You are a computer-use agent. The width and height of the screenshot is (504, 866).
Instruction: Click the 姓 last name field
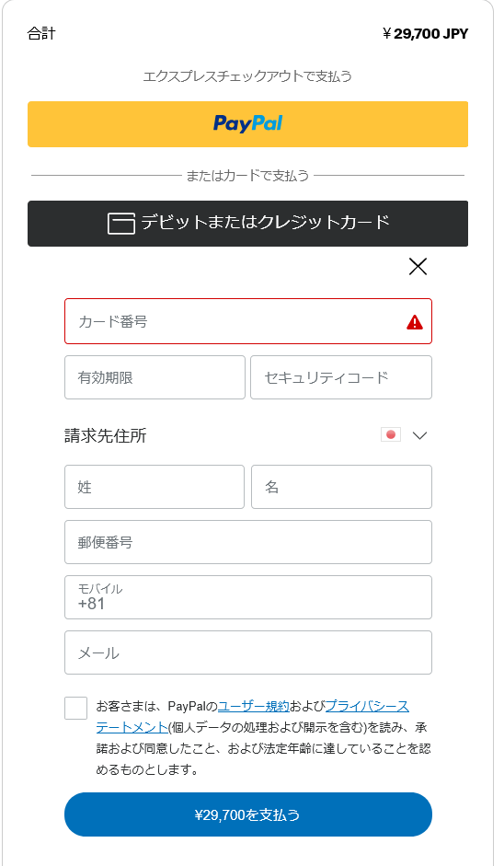click(154, 487)
